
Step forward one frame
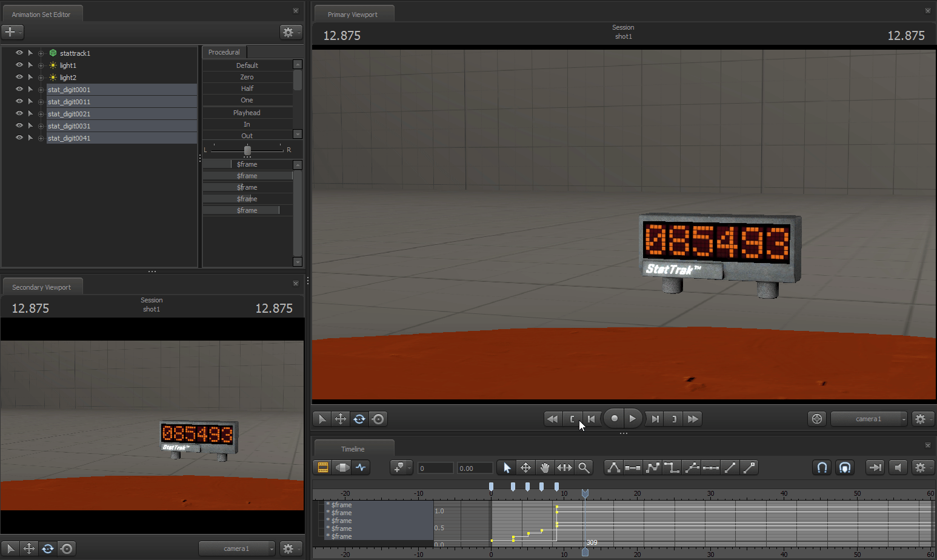pos(655,419)
